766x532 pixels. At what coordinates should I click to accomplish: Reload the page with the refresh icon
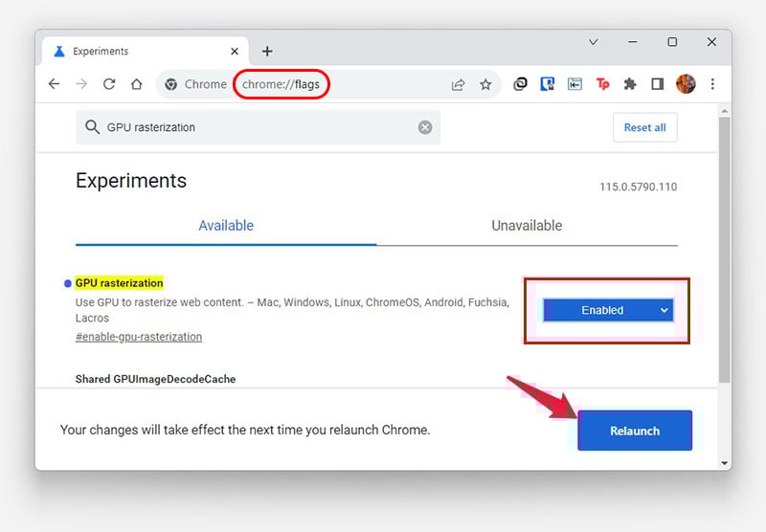click(x=109, y=84)
